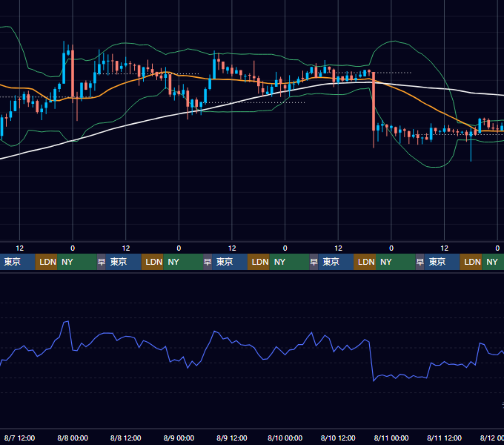
Task: Click the 8/11 00:00 time axis label
Action: click(391, 438)
